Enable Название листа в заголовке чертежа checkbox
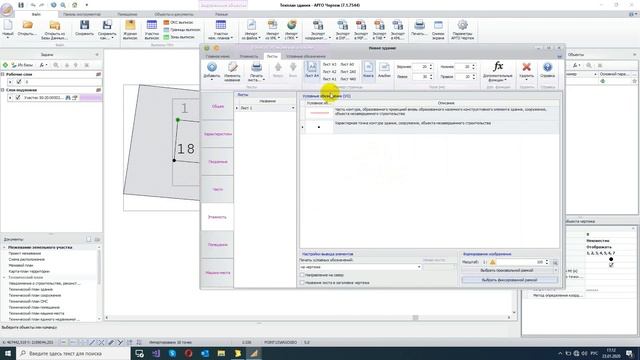640x360 pixels. (x=302, y=282)
